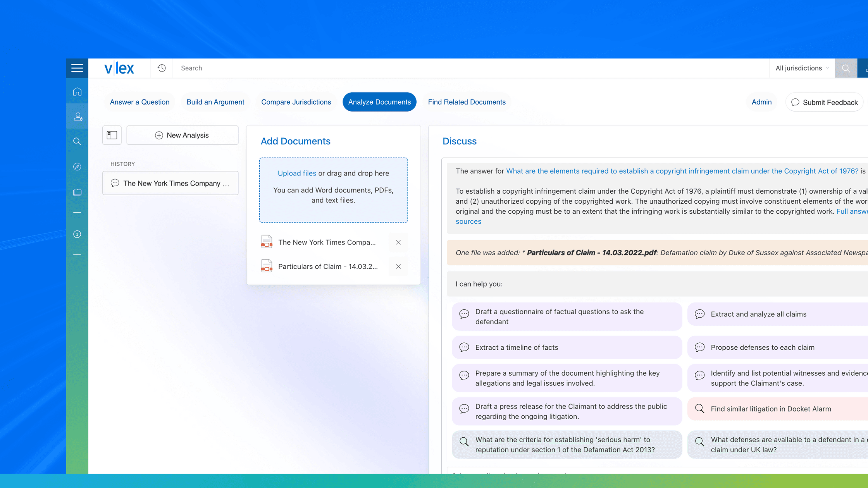The height and width of the screenshot is (488, 868).
Task: Open The New York Times Company history item
Action: (170, 183)
